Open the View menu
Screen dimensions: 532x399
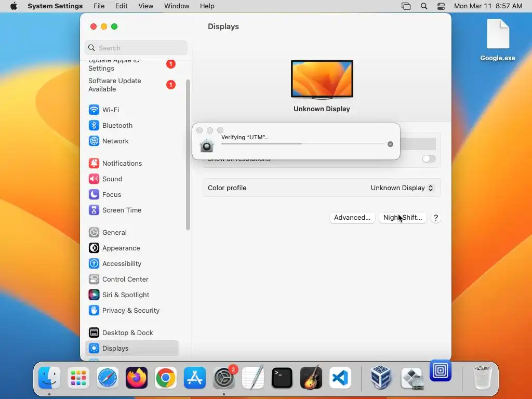click(145, 6)
